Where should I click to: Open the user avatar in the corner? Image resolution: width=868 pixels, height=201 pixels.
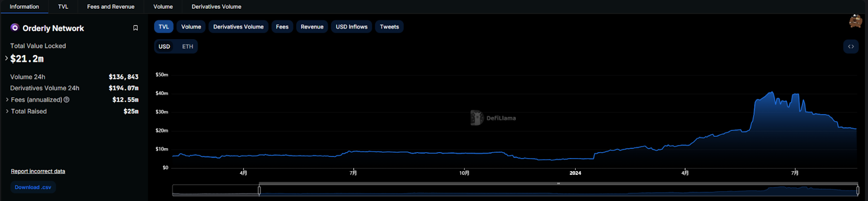[856, 21]
